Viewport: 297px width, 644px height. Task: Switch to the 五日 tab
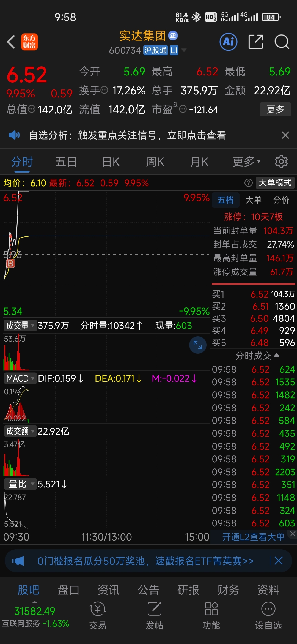point(66,162)
